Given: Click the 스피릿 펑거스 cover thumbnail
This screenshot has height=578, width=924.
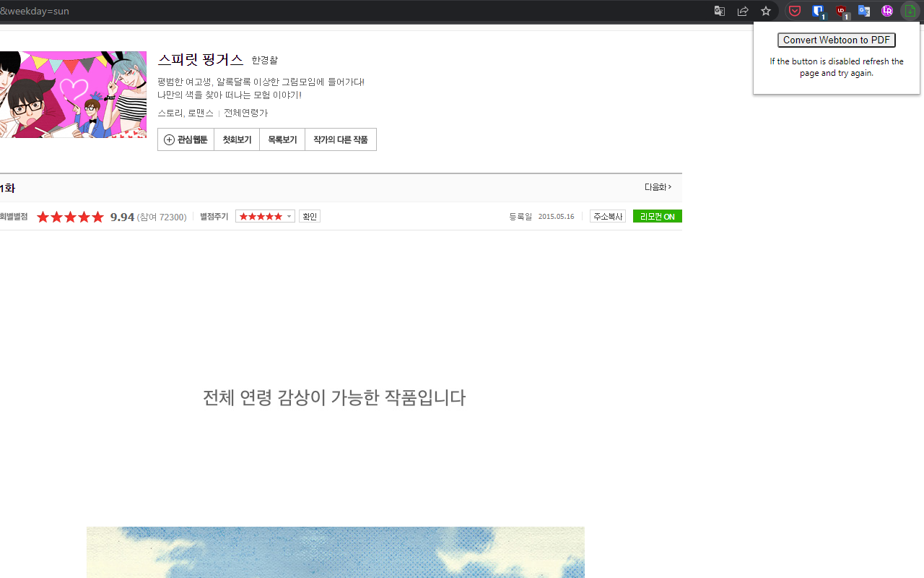Looking at the screenshot, I should coord(72,94).
